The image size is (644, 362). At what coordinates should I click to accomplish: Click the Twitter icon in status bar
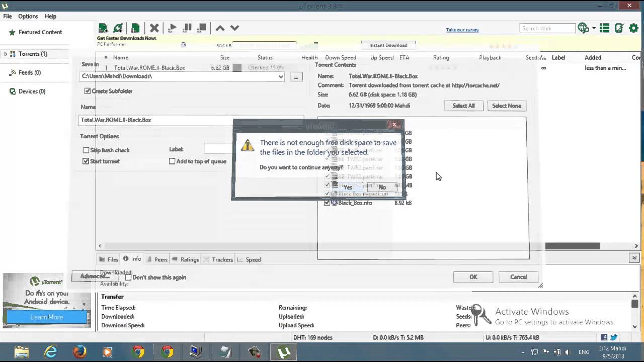tap(614, 337)
